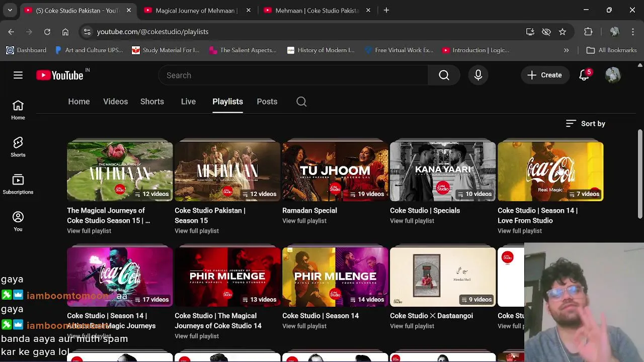
Task: Go back in browser history
Action: click(11, 32)
